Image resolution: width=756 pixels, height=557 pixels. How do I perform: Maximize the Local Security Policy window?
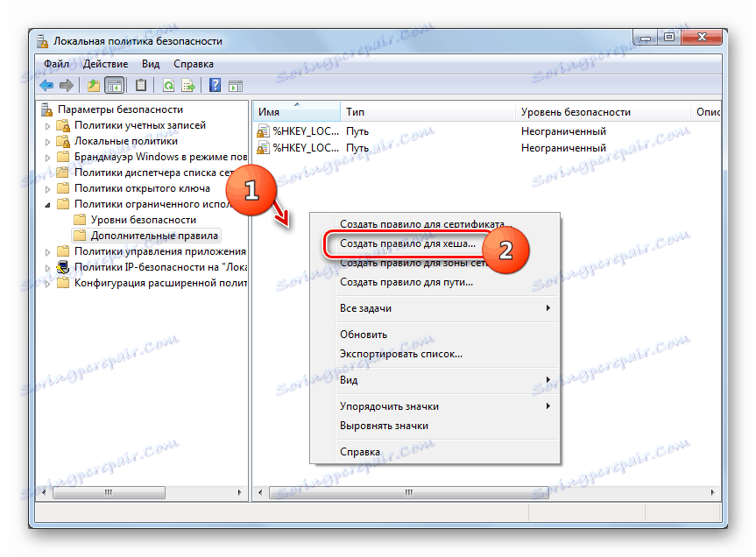pyautogui.click(x=669, y=38)
